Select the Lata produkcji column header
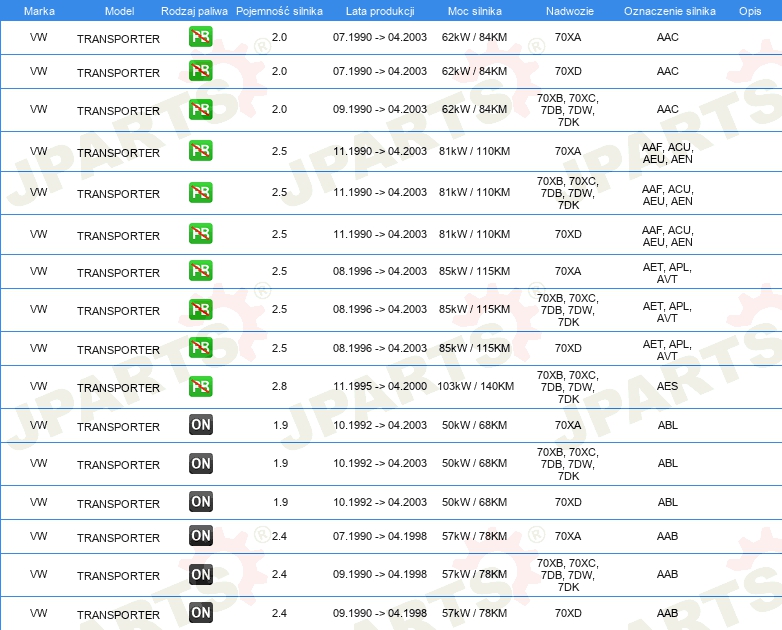This screenshot has width=782, height=630. [380, 11]
